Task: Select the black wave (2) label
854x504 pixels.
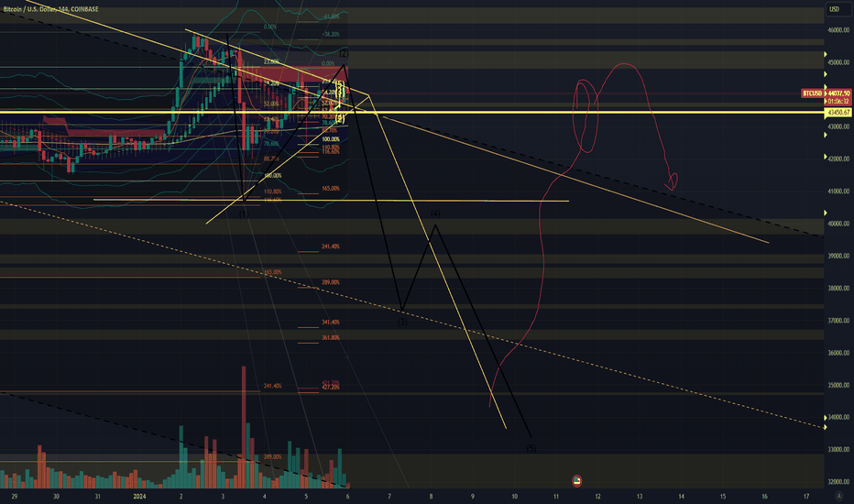Action: tap(345, 54)
